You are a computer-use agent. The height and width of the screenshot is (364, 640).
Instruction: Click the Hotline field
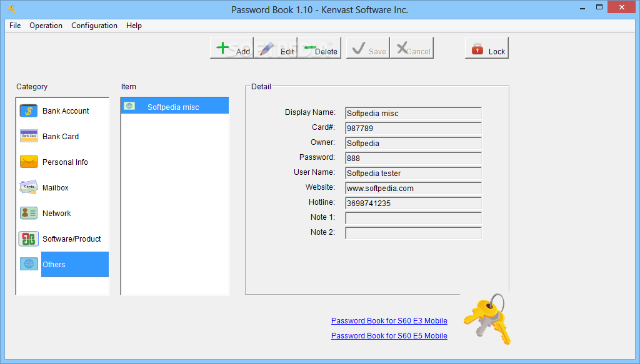coord(413,203)
